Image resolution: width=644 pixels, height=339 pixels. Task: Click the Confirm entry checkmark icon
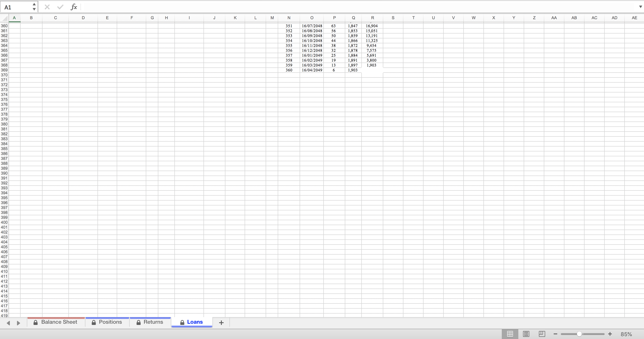(60, 7)
